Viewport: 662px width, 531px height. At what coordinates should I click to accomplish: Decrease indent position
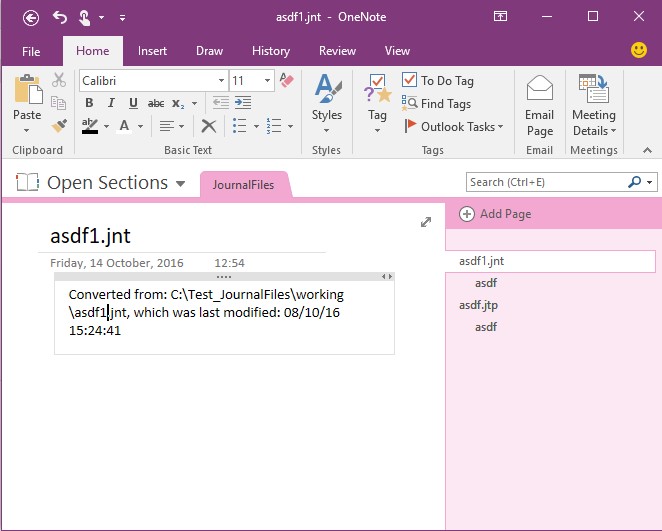point(221,103)
